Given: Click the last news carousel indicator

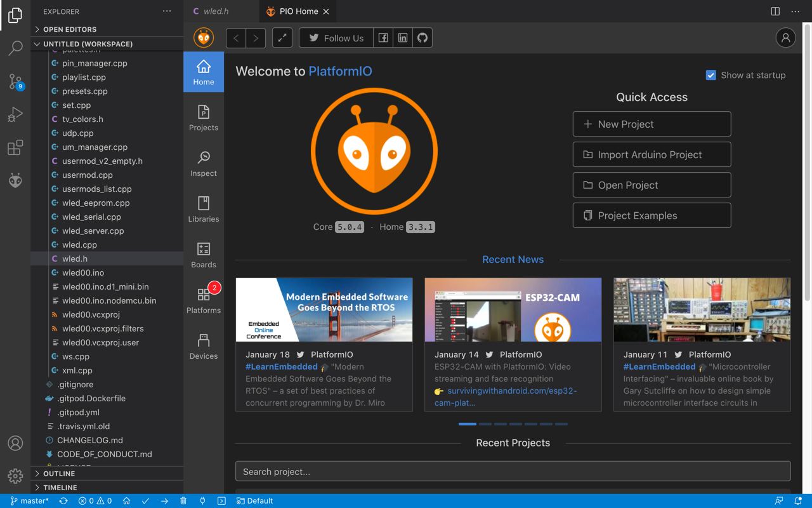Looking at the screenshot, I should click(561, 424).
